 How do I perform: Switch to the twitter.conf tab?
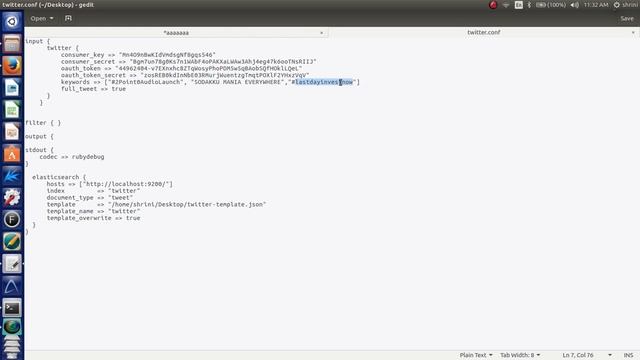click(x=484, y=32)
